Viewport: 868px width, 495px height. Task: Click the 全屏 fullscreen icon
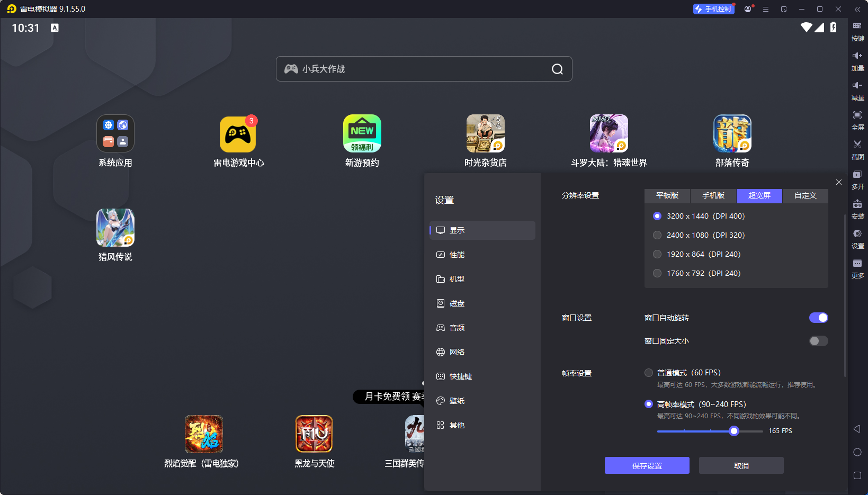pyautogui.click(x=858, y=120)
